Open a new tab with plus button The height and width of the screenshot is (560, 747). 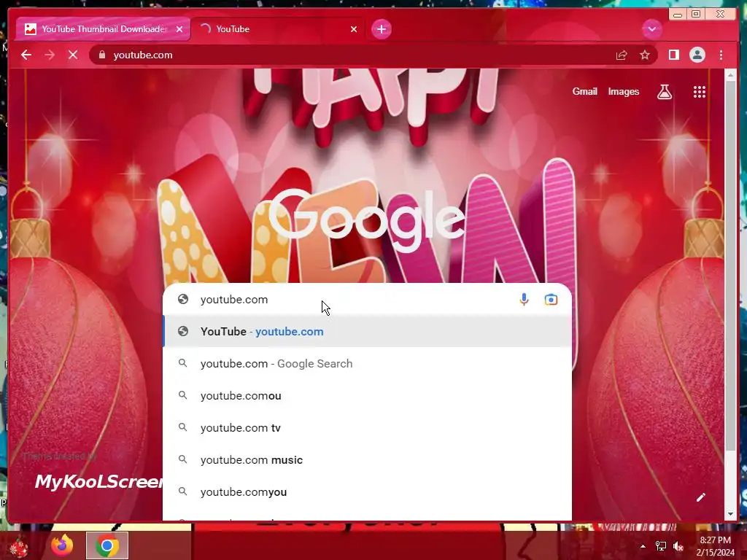(x=381, y=29)
